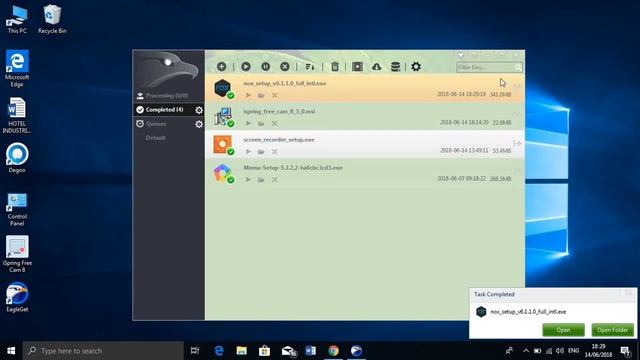Open folder of Memu-Setup download
The height and width of the screenshot is (360, 640).
(261, 180)
